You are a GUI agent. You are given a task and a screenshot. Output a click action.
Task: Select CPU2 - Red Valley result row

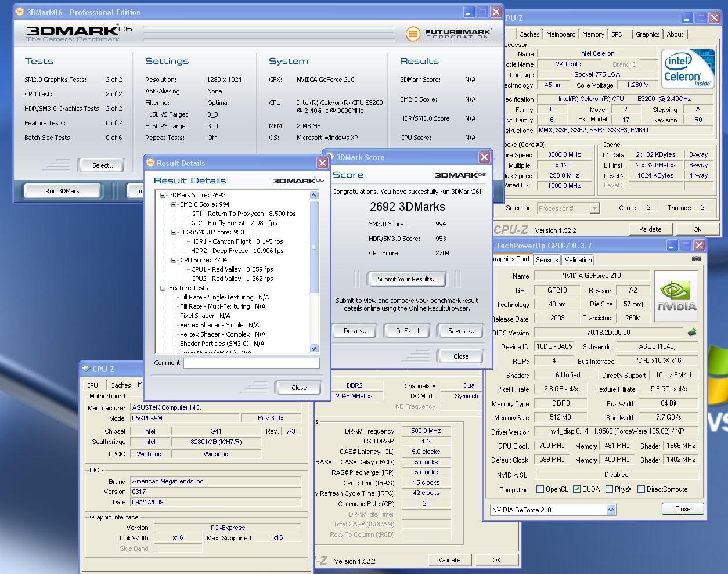(x=232, y=279)
